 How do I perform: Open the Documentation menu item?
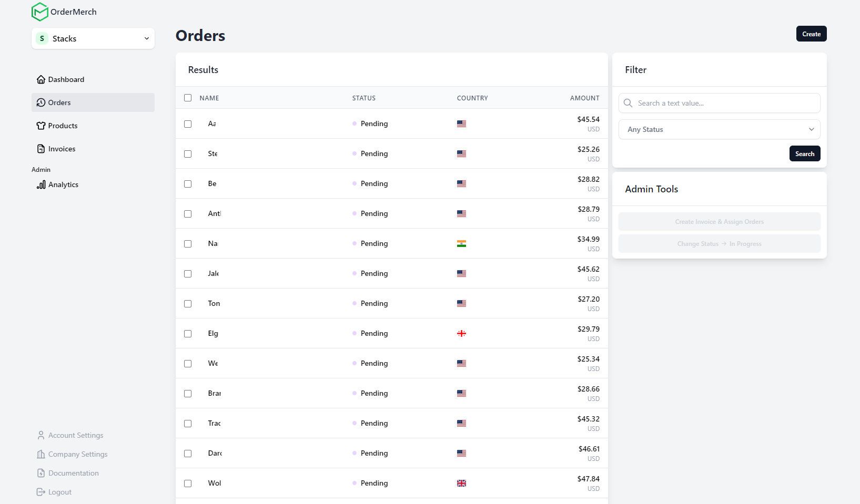(73, 473)
